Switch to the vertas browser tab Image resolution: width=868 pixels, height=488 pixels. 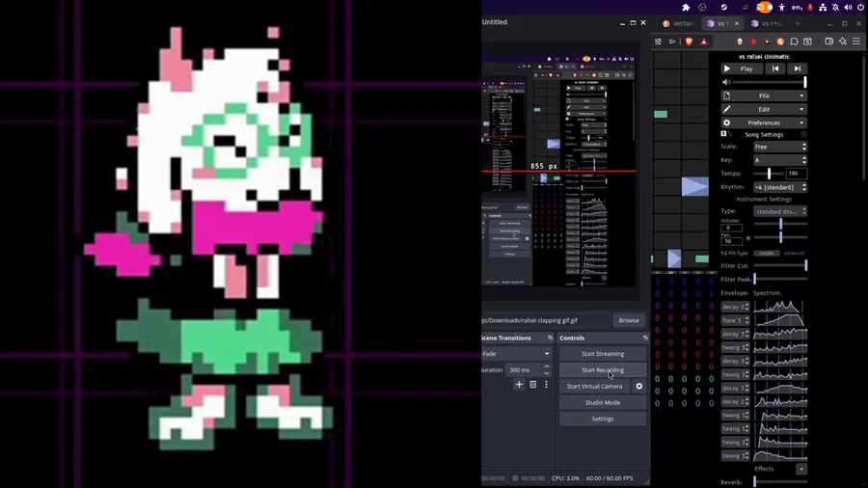[x=679, y=23]
